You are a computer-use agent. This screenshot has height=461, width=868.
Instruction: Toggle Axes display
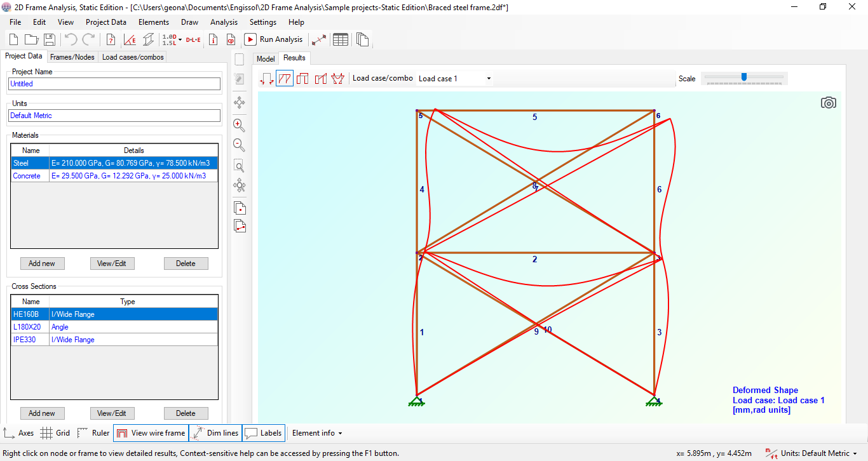[18, 433]
